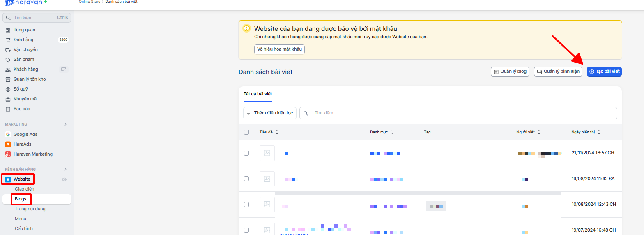Open Trang nội dung menu item
Image resolution: width=644 pixels, height=235 pixels.
pos(30,209)
